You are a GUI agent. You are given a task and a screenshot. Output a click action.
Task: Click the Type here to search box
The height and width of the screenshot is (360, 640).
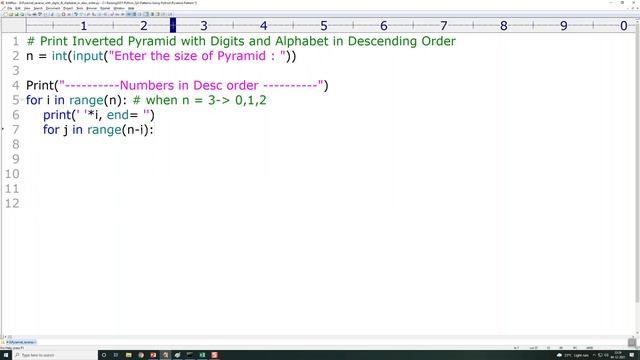pyautogui.click(x=55, y=355)
